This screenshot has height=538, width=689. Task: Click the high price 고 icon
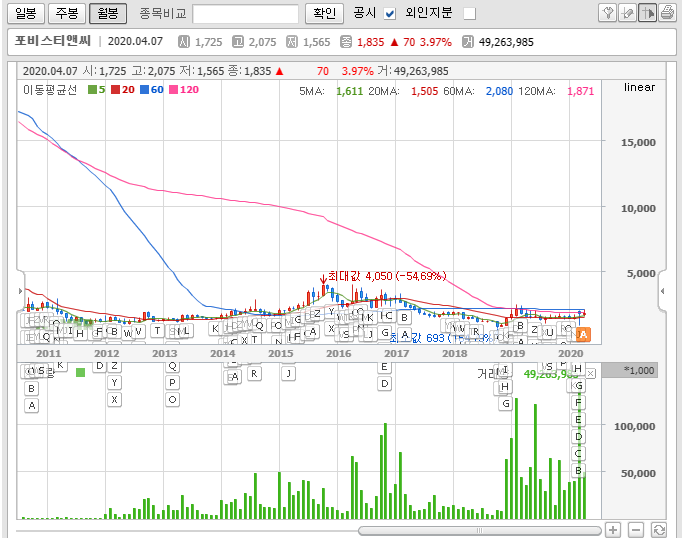click(238, 42)
